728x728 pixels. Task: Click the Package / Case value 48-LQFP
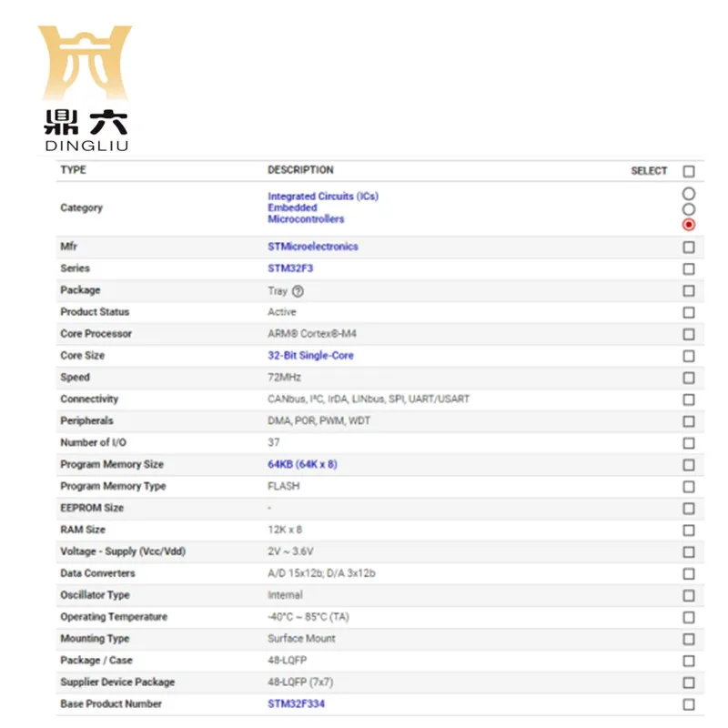(x=287, y=661)
